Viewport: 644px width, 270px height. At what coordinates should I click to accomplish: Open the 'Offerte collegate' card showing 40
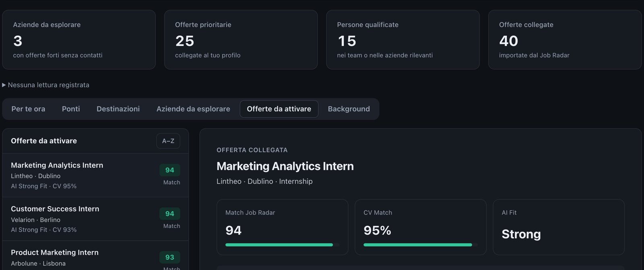click(x=565, y=40)
